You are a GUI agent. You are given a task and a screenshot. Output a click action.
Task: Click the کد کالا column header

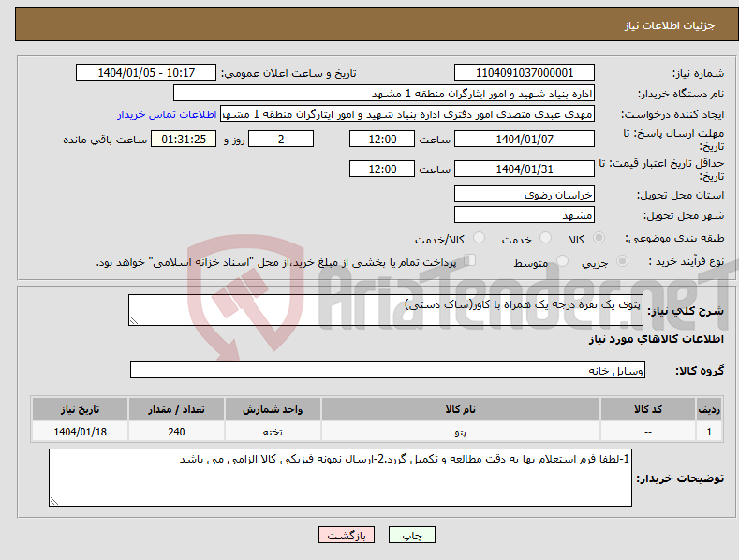[648, 409]
